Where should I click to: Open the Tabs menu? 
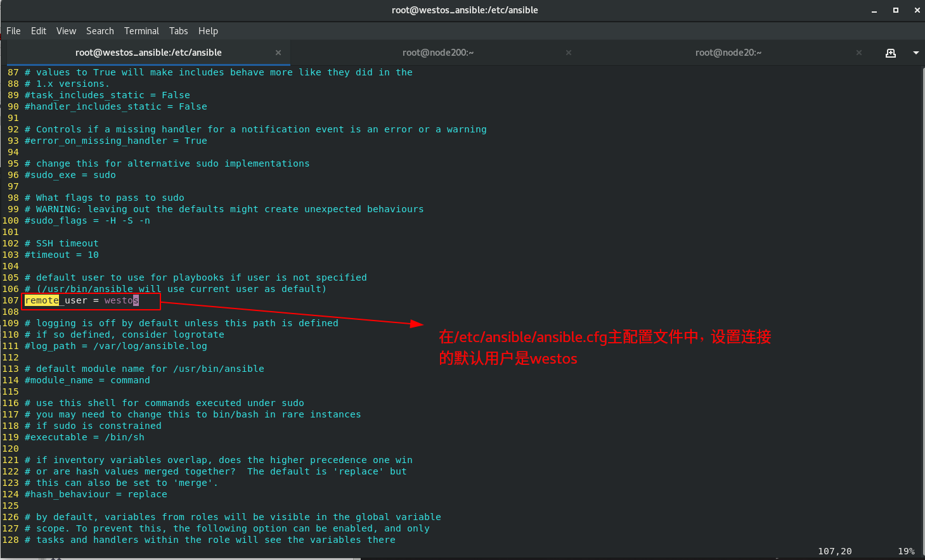pos(178,31)
